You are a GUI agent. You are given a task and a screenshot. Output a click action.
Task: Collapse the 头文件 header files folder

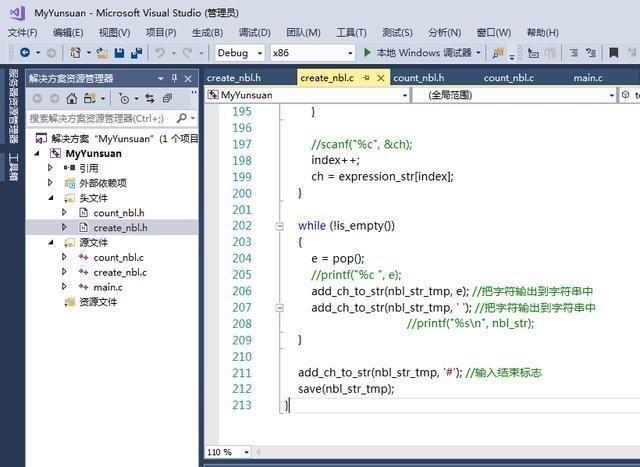[51, 198]
